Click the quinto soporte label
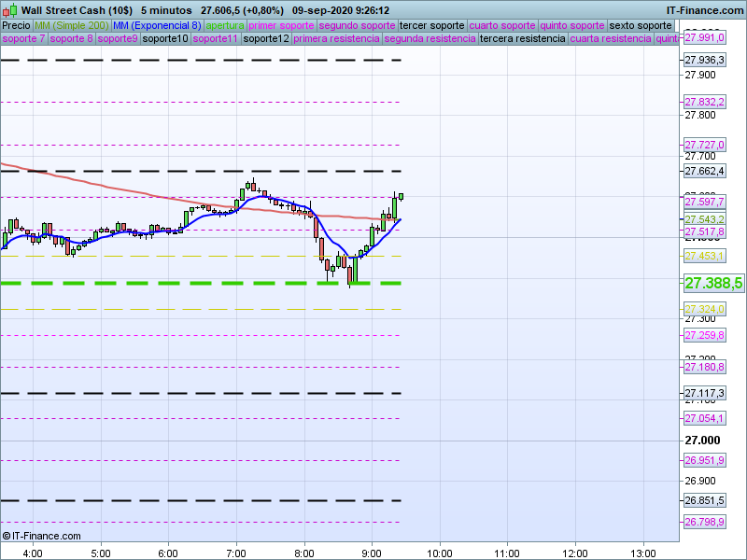Image resolution: width=747 pixels, height=560 pixels. coord(572,26)
